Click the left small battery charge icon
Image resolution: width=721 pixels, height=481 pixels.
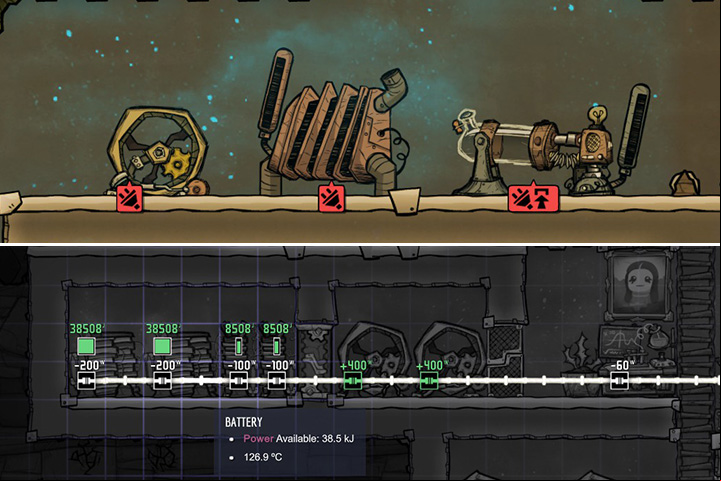point(238,346)
